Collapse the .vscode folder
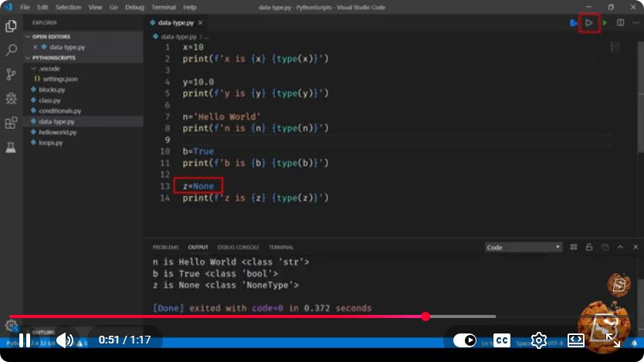Image resolution: width=644 pixels, height=362 pixels. 34,69
